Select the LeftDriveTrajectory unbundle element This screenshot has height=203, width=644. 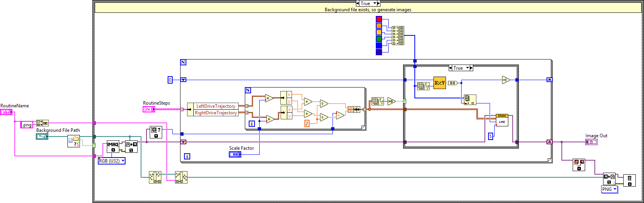point(216,106)
